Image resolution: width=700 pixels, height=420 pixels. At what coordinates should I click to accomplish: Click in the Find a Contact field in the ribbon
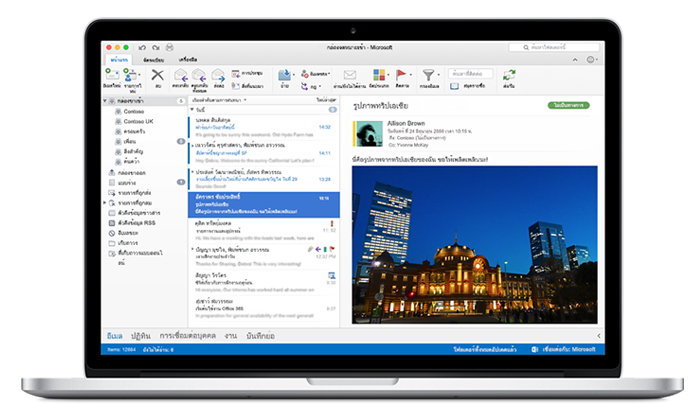471,73
